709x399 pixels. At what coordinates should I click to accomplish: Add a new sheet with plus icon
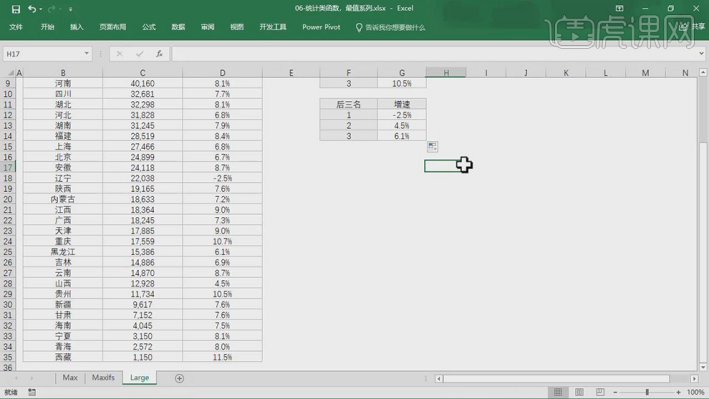(x=179, y=378)
